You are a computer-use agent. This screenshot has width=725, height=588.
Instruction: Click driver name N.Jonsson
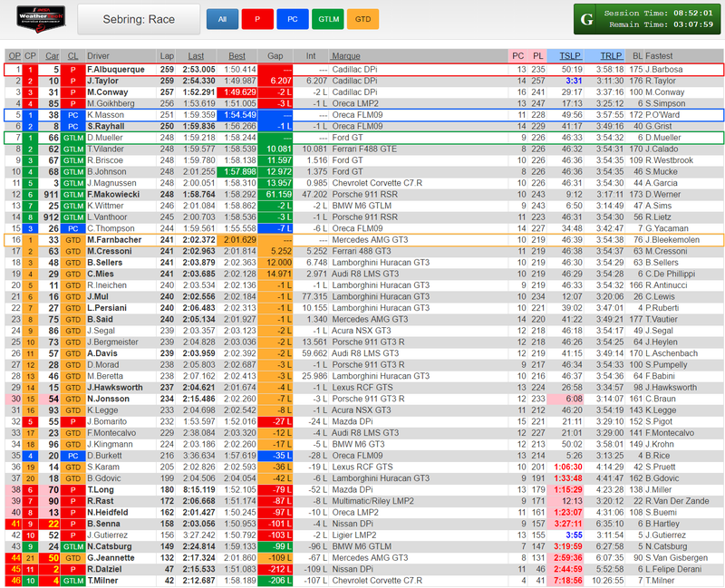click(108, 399)
